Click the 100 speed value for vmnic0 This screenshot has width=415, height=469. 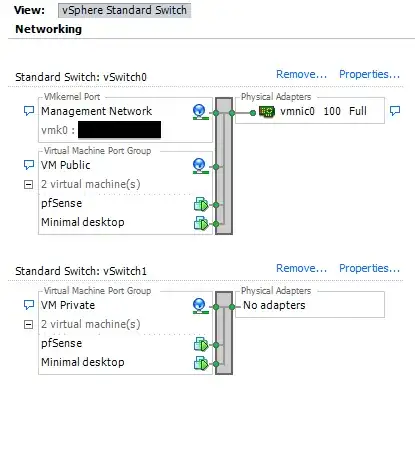[x=332, y=111]
